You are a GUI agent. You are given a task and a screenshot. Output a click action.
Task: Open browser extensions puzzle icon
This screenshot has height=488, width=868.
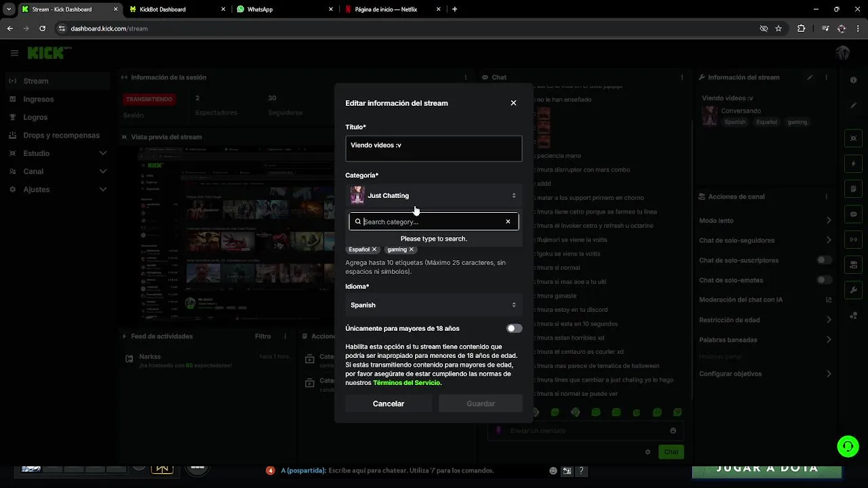(x=802, y=28)
